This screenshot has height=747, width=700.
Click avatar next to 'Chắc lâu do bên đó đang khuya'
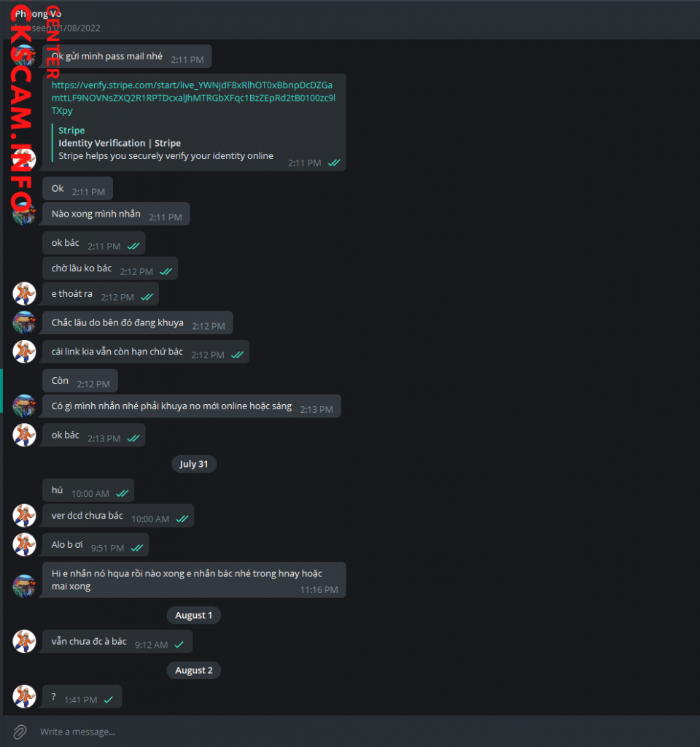click(x=24, y=322)
